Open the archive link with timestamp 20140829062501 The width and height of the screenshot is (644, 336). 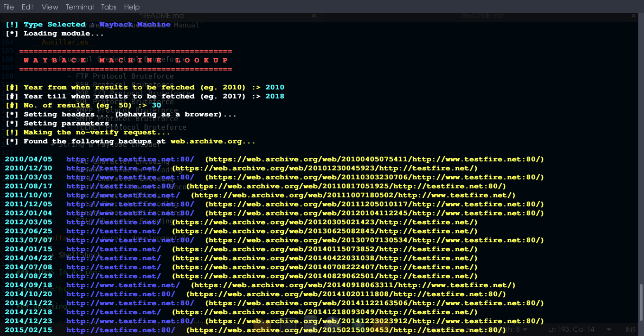325,276
